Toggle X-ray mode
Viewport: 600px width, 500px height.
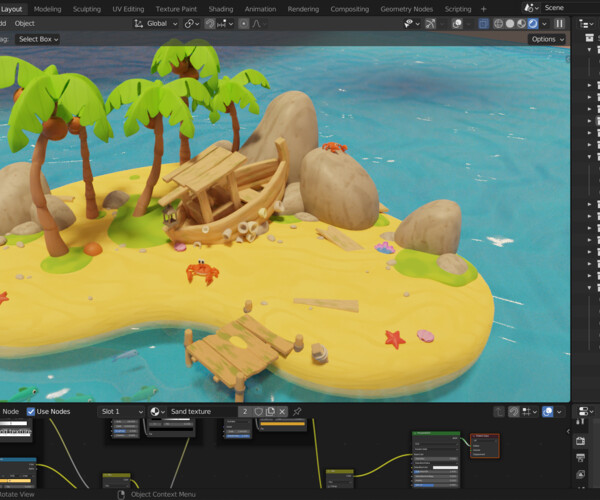tap(484, 24)
